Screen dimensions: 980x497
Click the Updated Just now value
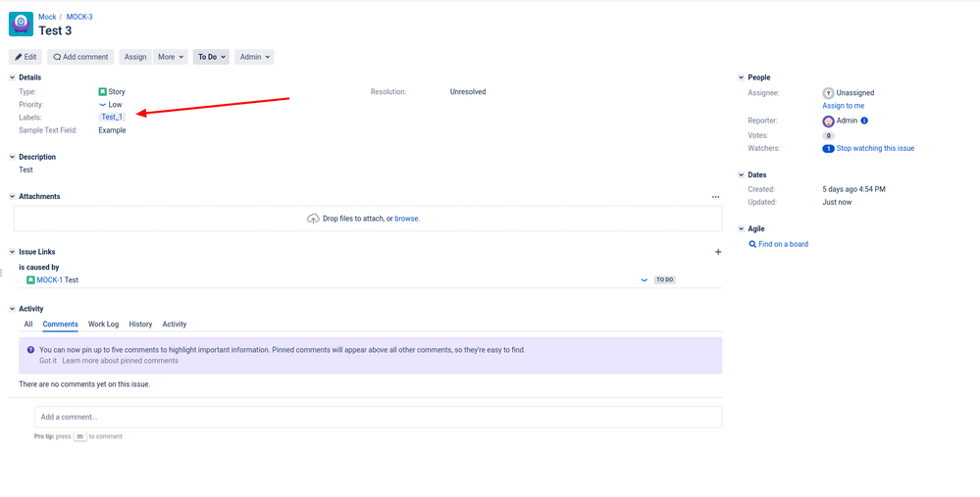837,202
